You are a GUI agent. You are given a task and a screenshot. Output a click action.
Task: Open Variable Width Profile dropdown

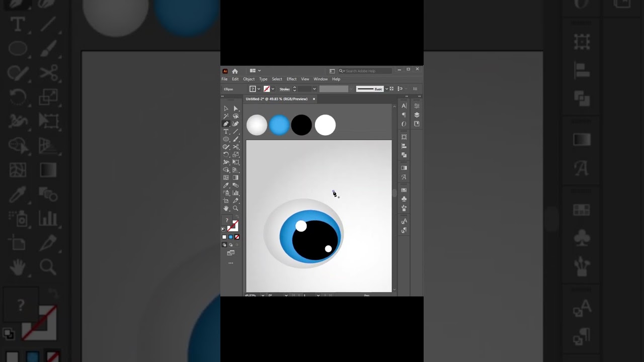click(x=351, y=89)
